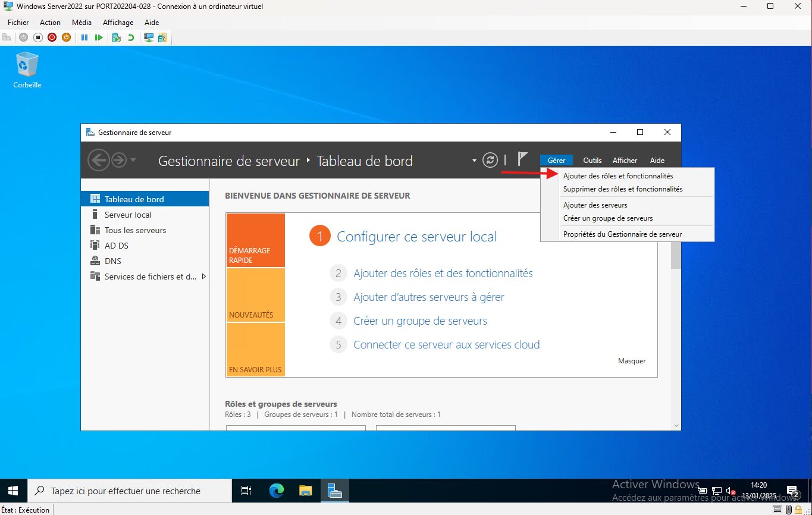This screenshot has height=515, width=812.
Task: Click the enhanced session monitor icon
Action: [149, 37]
